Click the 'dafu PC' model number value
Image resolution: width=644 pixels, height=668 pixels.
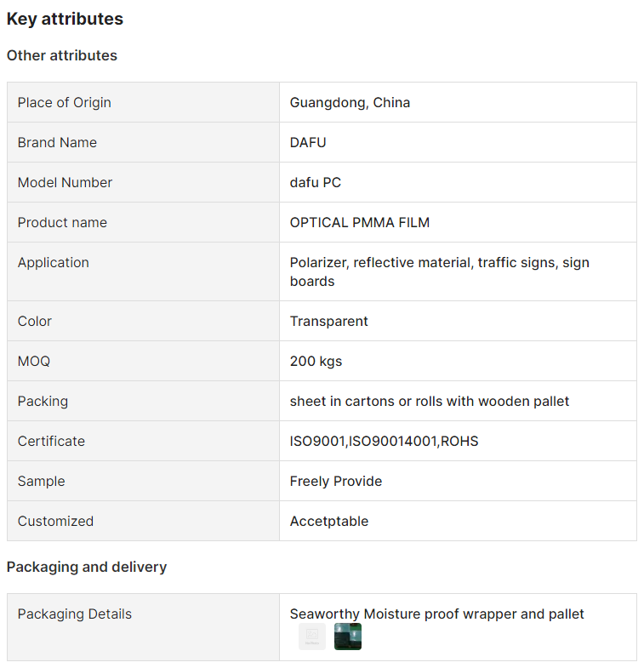pyautogui.click(x=316, y=182)
